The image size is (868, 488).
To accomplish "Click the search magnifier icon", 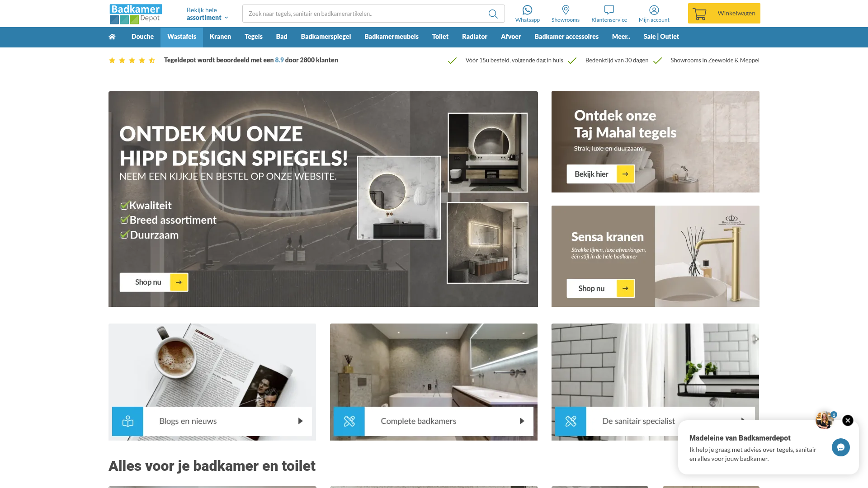I will pyautogui.click(x=493, y=14).
